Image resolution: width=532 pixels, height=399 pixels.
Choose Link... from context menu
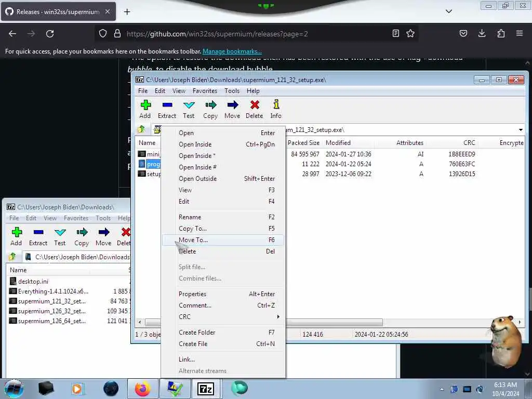pos(223,360)
